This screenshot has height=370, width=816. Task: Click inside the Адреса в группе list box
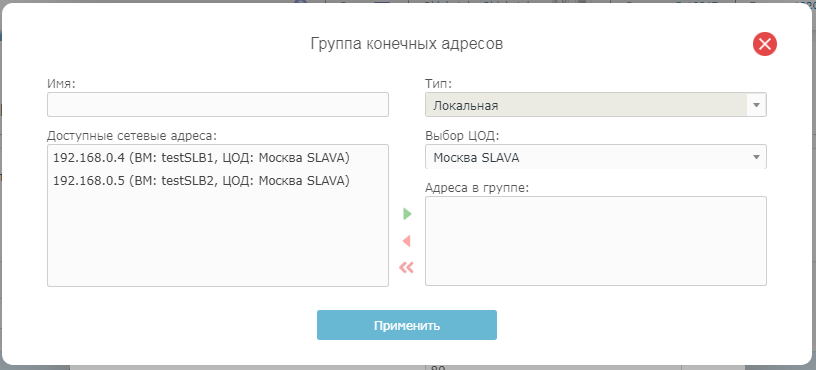click(x=595, y=241)
